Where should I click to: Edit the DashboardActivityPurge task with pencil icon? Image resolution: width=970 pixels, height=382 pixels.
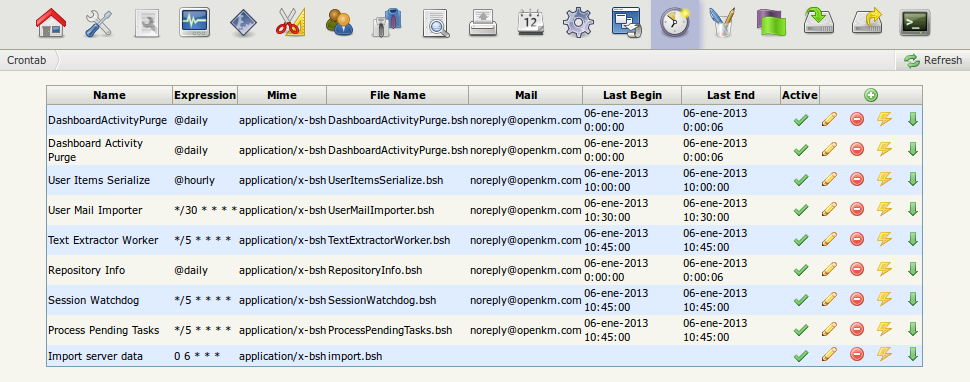[x=829, y=119]
